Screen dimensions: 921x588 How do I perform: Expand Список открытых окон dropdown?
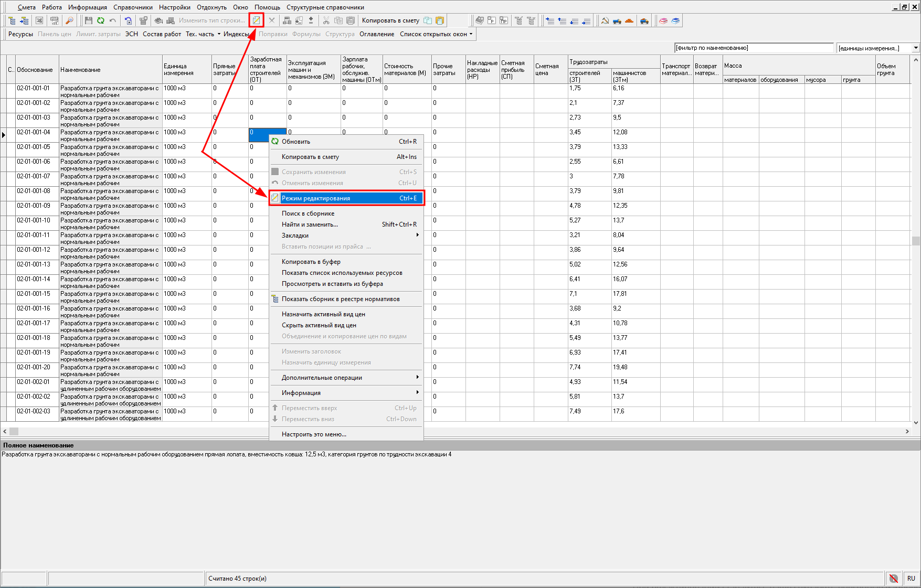click(471, 34)
